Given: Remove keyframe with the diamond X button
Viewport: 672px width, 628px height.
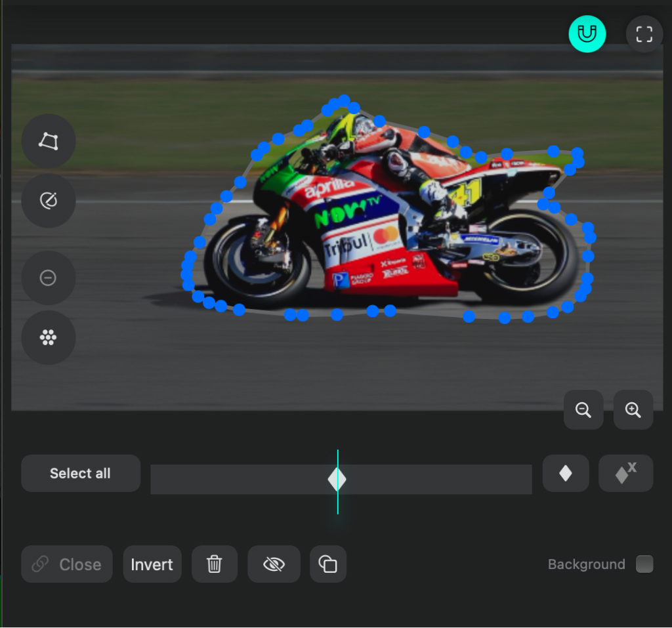Looking at the screenshot, I should 625,473.
